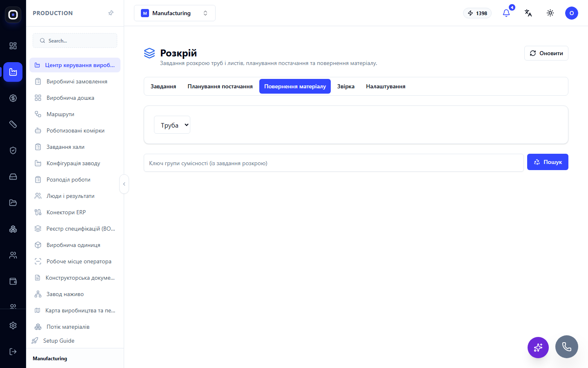This screenshot has width=588, height=368.
Task: Open Конектори ERP in sidebar
Action: click(x=75, y=212)
